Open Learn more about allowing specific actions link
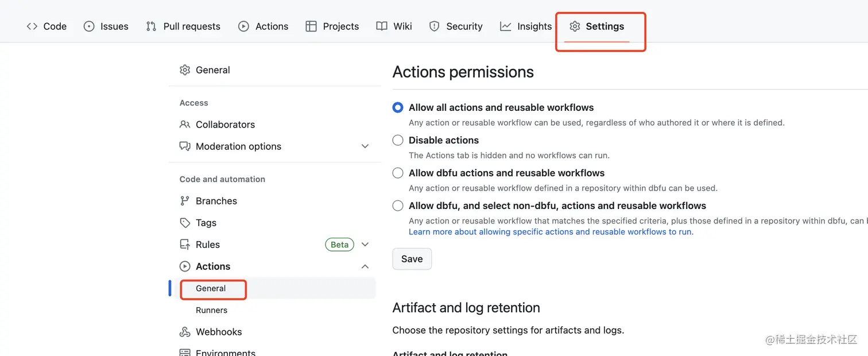Screen dimensions: 868x356 click(551, 232)
